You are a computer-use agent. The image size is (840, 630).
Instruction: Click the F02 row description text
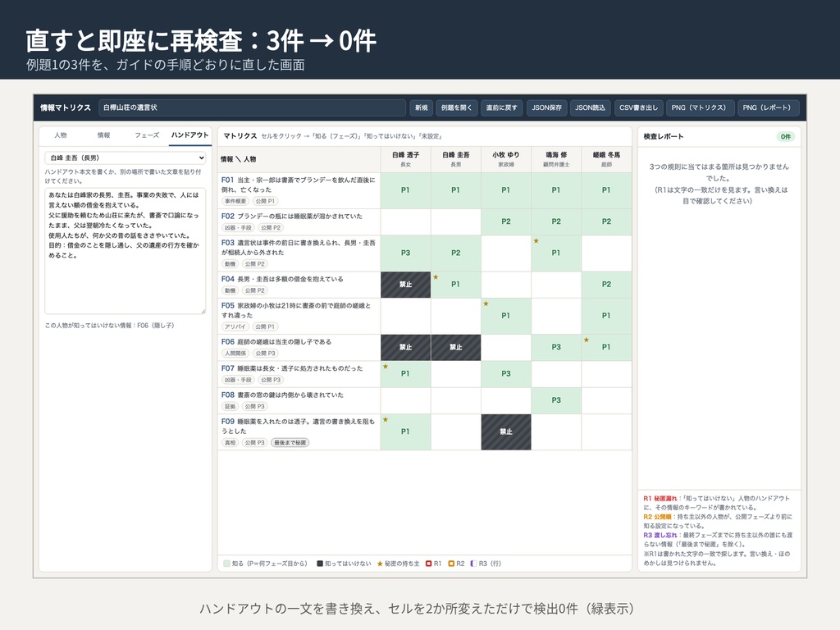click(x=299, y=217)
